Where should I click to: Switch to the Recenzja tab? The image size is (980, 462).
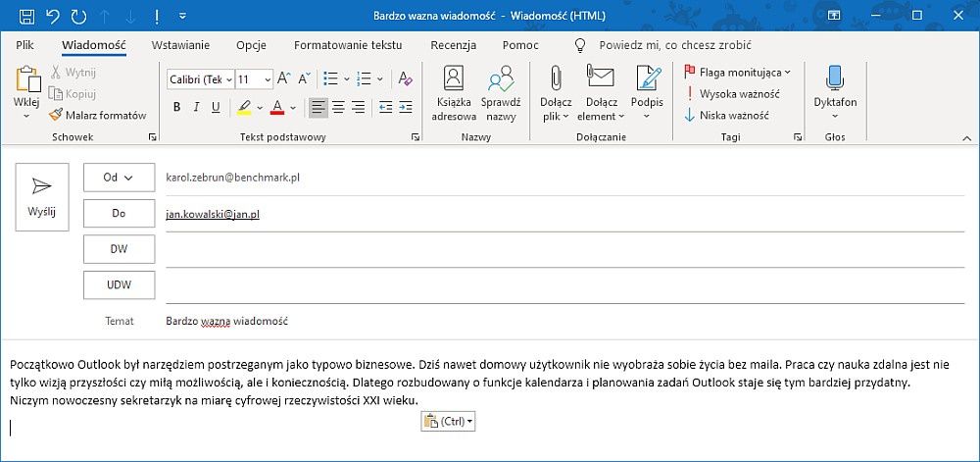[x=453, y=45]
